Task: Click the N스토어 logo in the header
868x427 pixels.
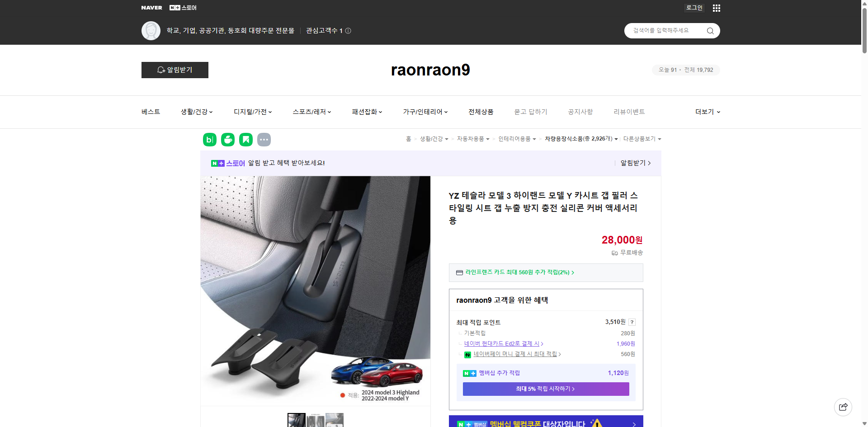Action: tap(183, 7)
